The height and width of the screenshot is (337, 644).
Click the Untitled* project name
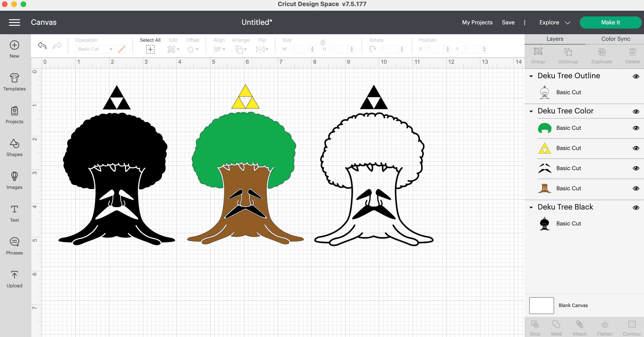[x=257, y=22]
